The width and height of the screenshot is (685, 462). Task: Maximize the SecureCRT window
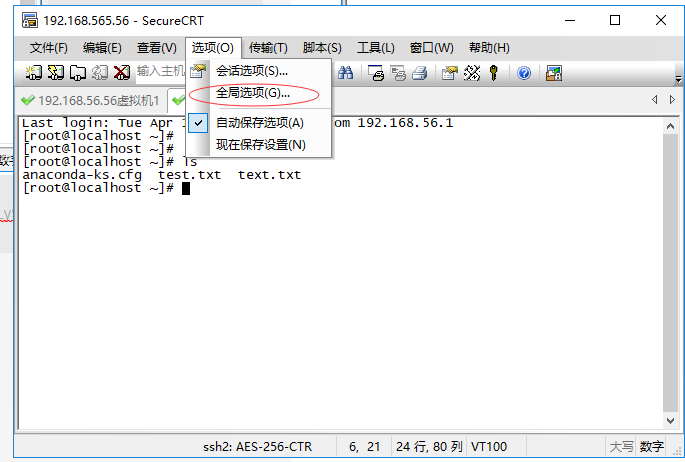[615, 20]
